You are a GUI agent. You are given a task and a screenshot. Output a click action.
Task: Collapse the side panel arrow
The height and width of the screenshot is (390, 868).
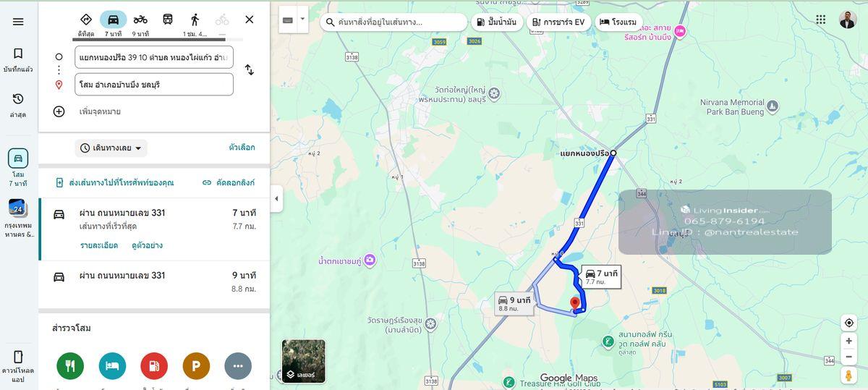[276, 199]
